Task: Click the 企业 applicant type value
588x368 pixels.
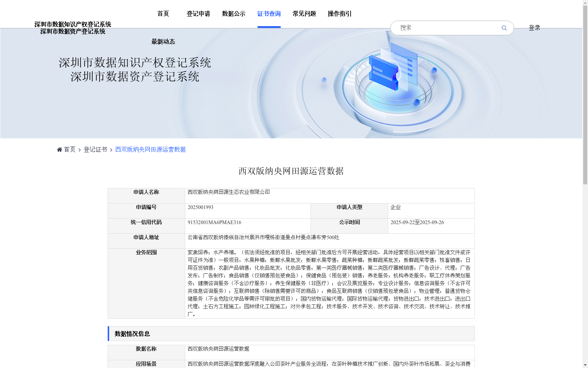Action: tap(395, 207)
